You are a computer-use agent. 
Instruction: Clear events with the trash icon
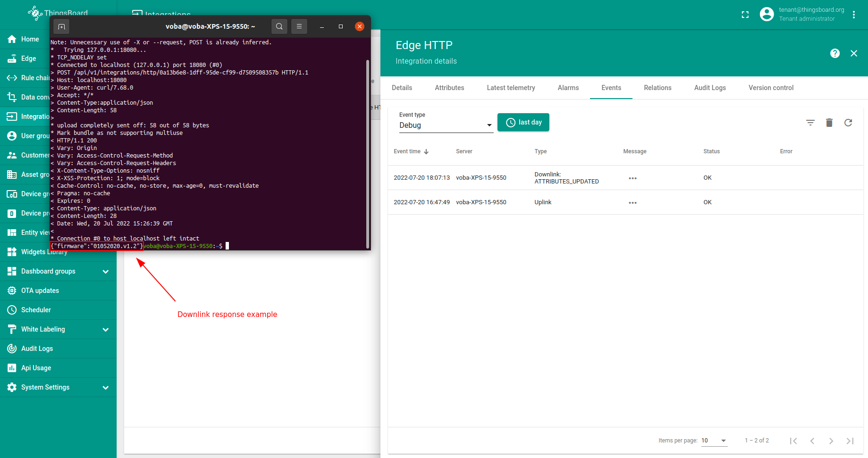829,123
